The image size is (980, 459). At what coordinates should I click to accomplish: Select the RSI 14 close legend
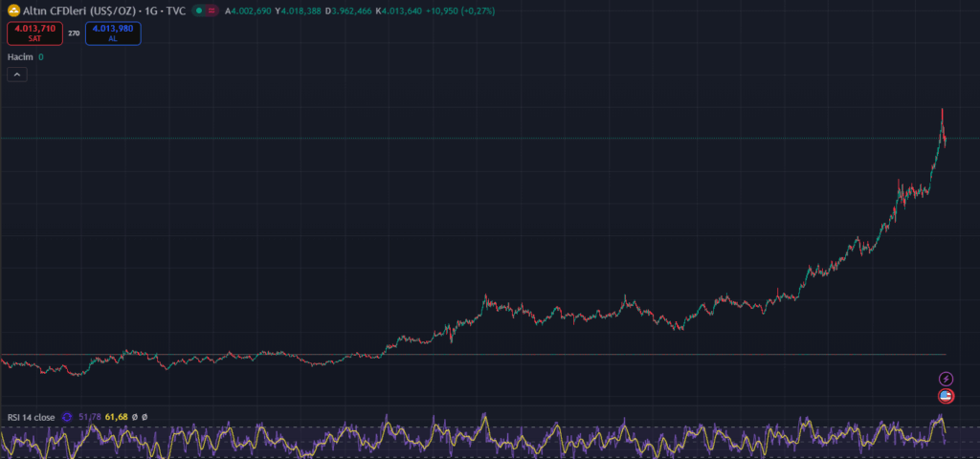coord(31,417)
